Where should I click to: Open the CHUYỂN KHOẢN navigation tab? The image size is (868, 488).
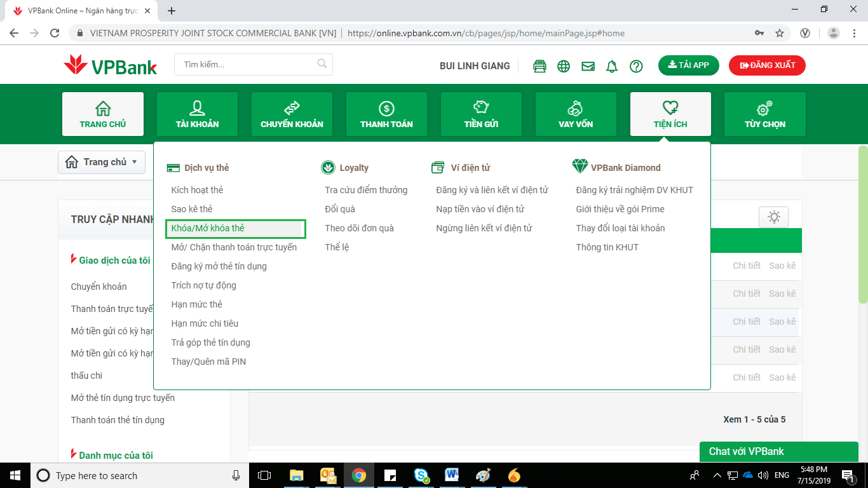(292, 114)
